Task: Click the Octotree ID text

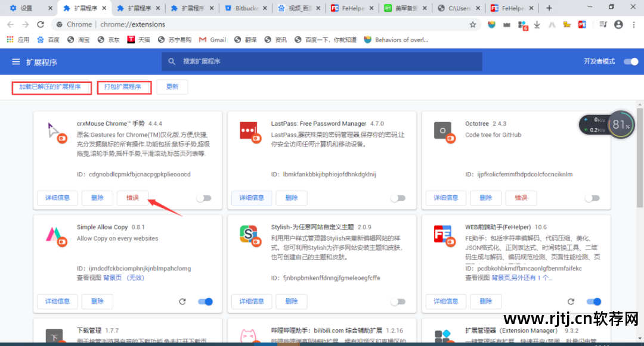Action: click(x=519, y=174)
